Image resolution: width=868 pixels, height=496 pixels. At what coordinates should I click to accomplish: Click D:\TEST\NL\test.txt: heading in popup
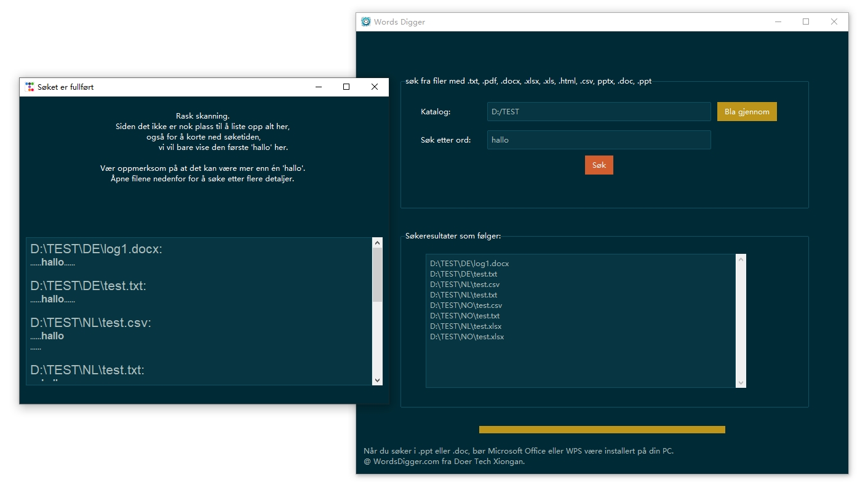pos(87,370)
